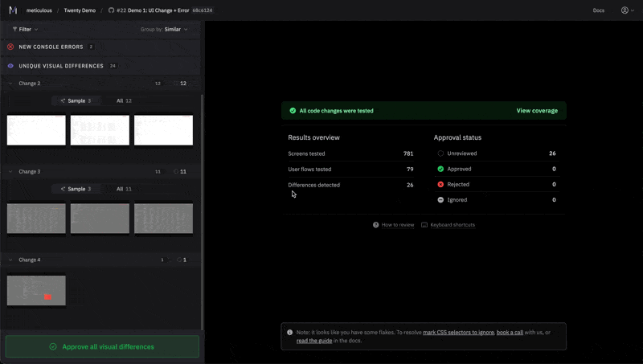Open middle thumbnail under Change 3
The height and width of the screenshot is (364, 643).
click(100, 219)
